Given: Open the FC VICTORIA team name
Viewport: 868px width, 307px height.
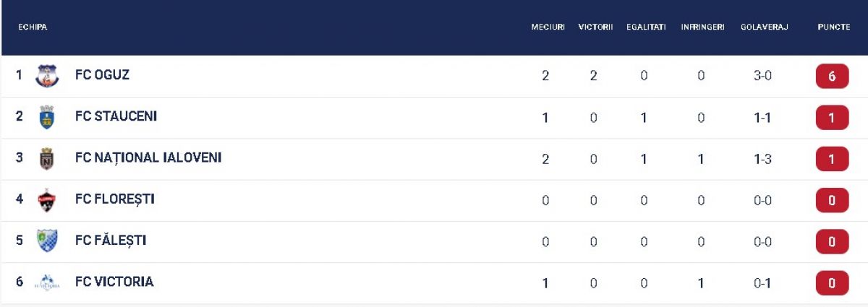Looking at the screenshot, I should coord(114,282).
